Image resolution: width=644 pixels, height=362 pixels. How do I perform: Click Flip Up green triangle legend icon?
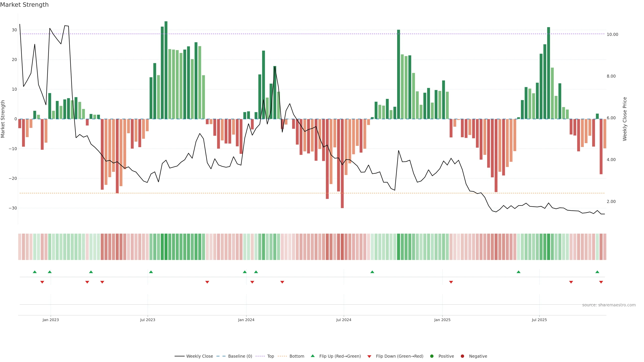click(x=312, y=356)
